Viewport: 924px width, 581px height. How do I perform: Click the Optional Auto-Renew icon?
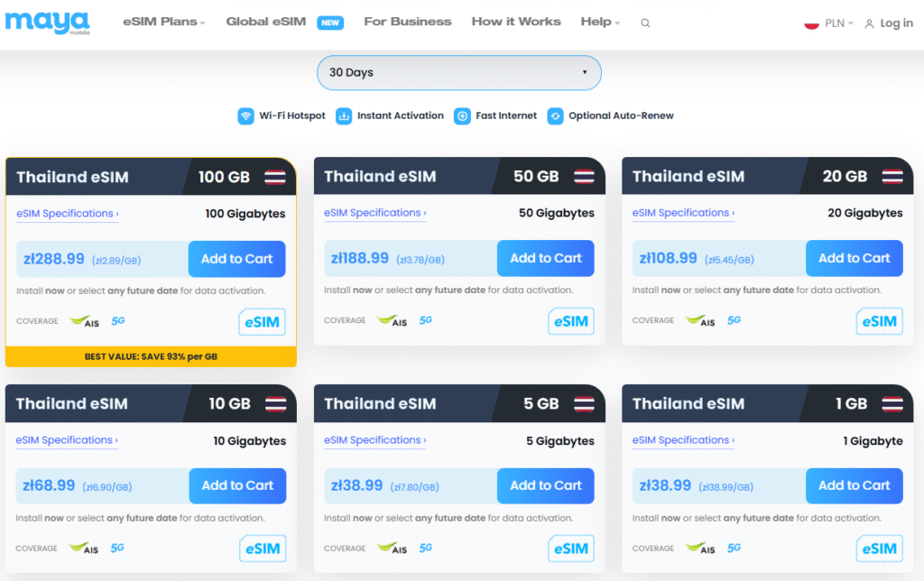click(555, 116)
